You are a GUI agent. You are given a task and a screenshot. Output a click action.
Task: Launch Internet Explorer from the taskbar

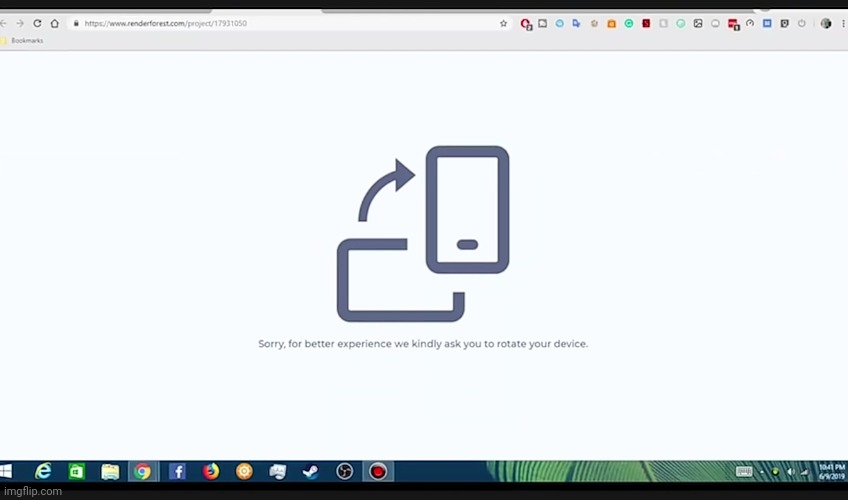(43, 471)
